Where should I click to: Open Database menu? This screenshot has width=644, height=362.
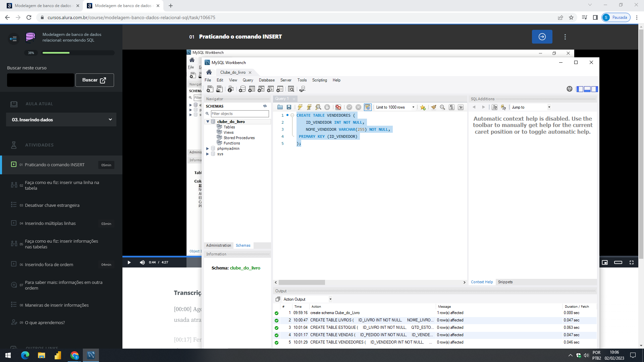tap(267, 80)
